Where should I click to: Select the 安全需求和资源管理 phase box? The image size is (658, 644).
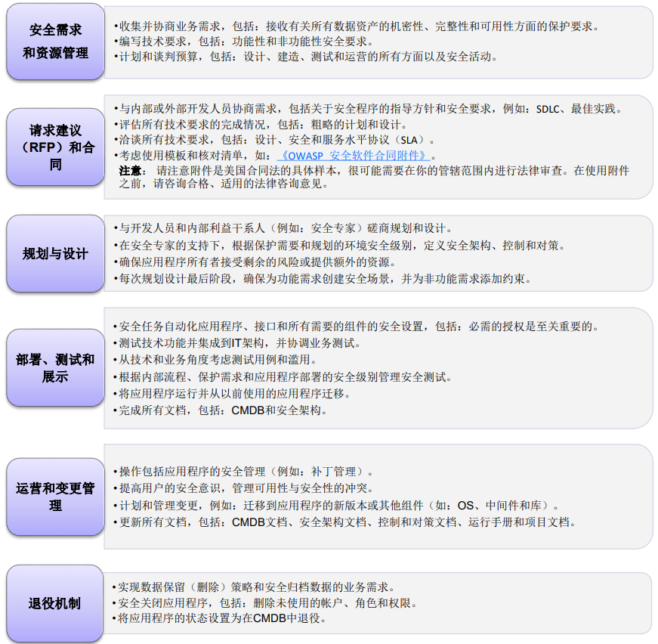coord(55,42)
